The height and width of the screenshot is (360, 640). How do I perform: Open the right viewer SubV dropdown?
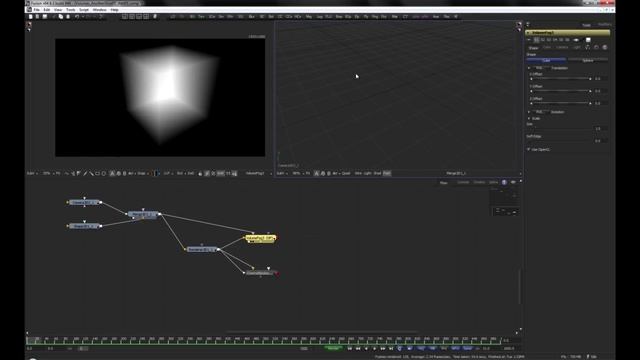[x=281, y=173]
